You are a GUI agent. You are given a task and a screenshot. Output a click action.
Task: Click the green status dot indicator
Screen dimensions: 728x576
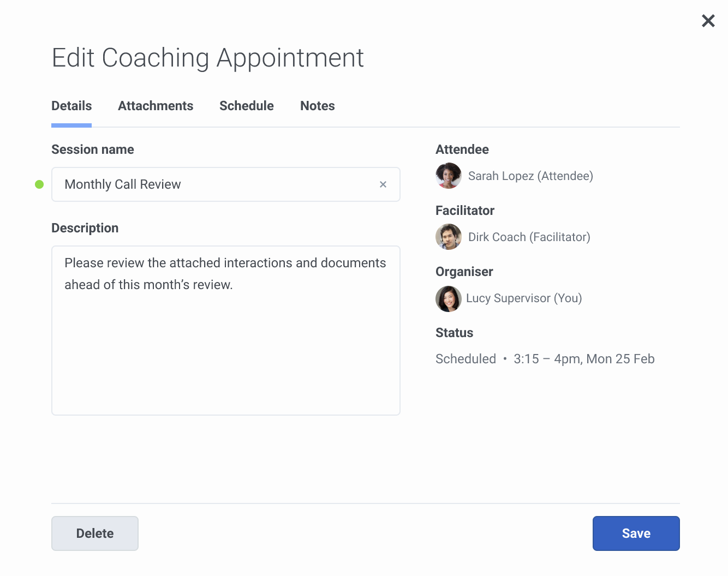click(x=39, y=184)
